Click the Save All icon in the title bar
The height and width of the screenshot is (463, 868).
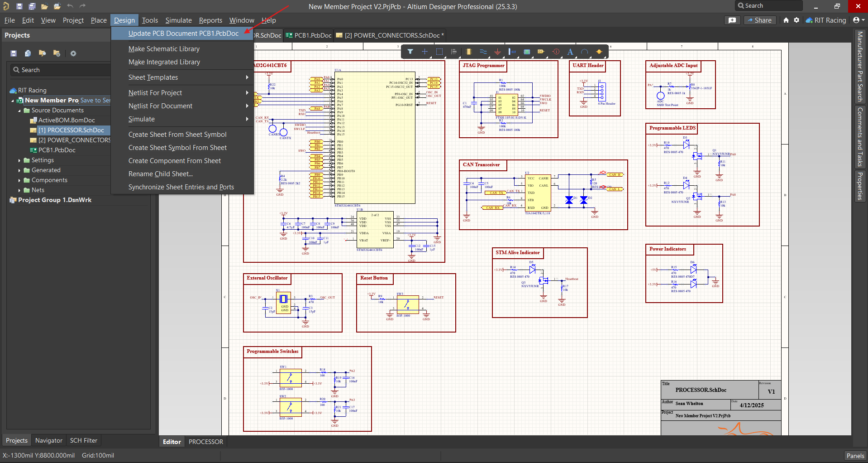[32, 6]
